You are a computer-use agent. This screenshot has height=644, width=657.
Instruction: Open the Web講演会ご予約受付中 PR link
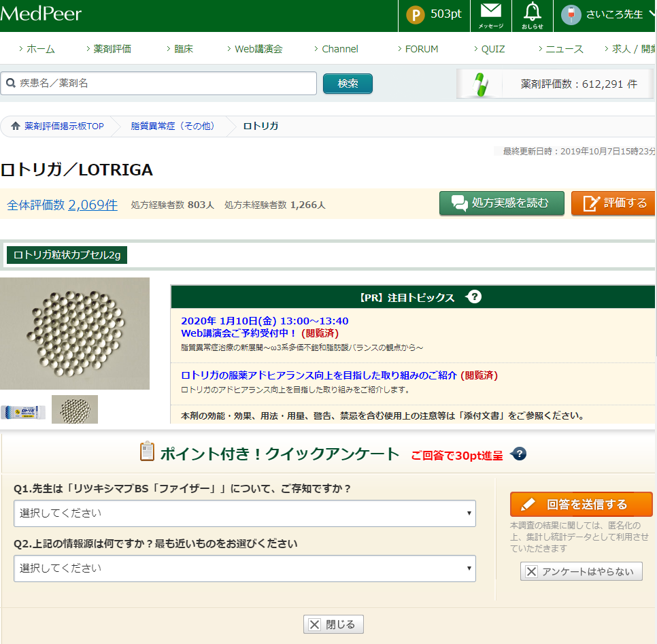point(239,333)
